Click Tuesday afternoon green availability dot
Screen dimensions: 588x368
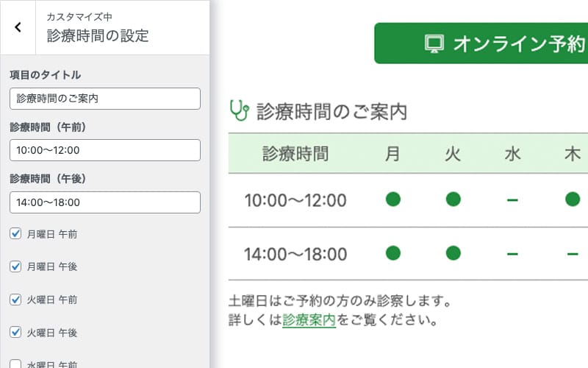pyautogui.click(x=453, y=254)
